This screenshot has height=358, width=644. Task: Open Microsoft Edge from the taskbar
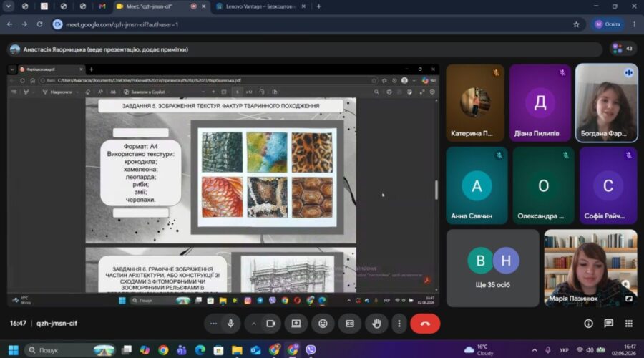point(200,350)
